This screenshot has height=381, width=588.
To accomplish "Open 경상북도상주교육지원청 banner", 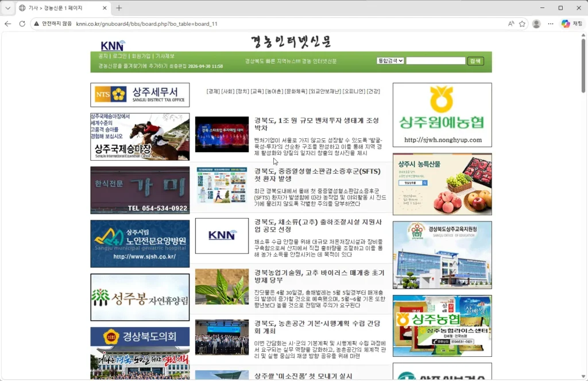I will point(442,255).
